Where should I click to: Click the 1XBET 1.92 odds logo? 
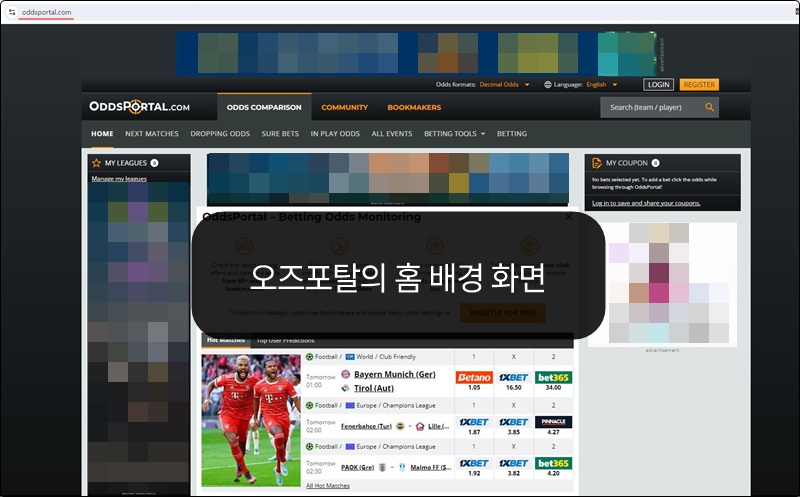[474, 463]
